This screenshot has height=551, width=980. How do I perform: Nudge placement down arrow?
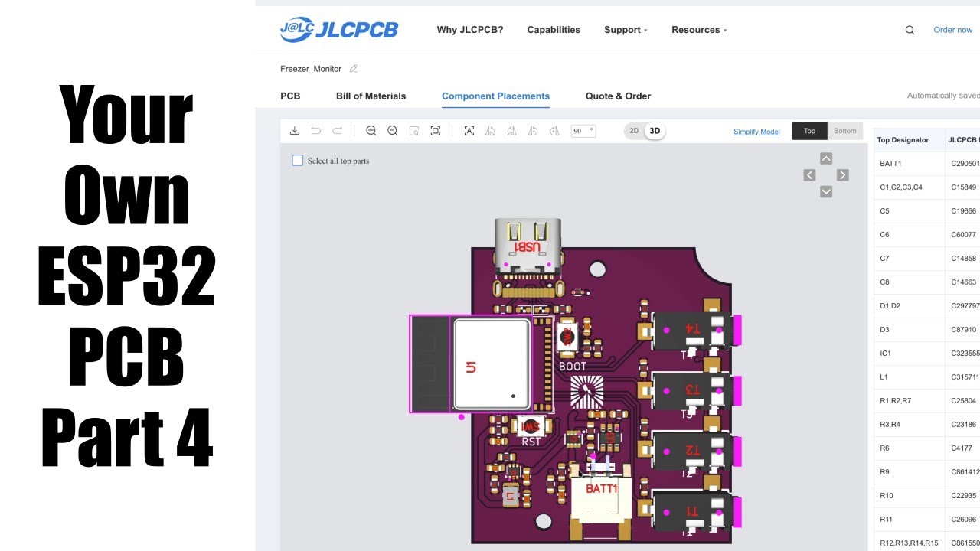point(826,192)
